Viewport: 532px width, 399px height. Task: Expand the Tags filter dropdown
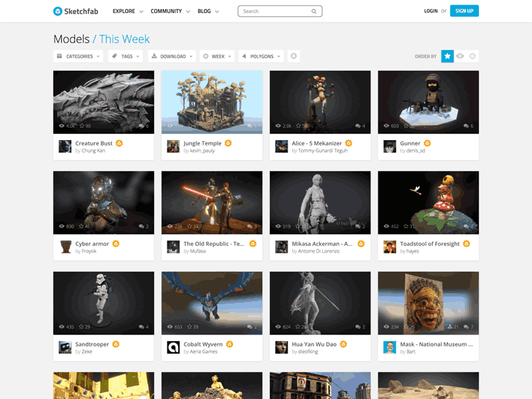[126, 56]
